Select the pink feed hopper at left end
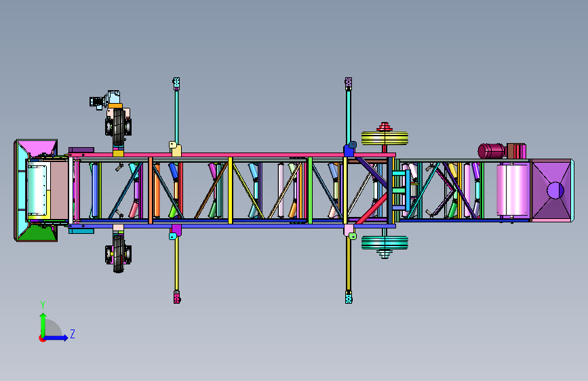 [37, 148]
